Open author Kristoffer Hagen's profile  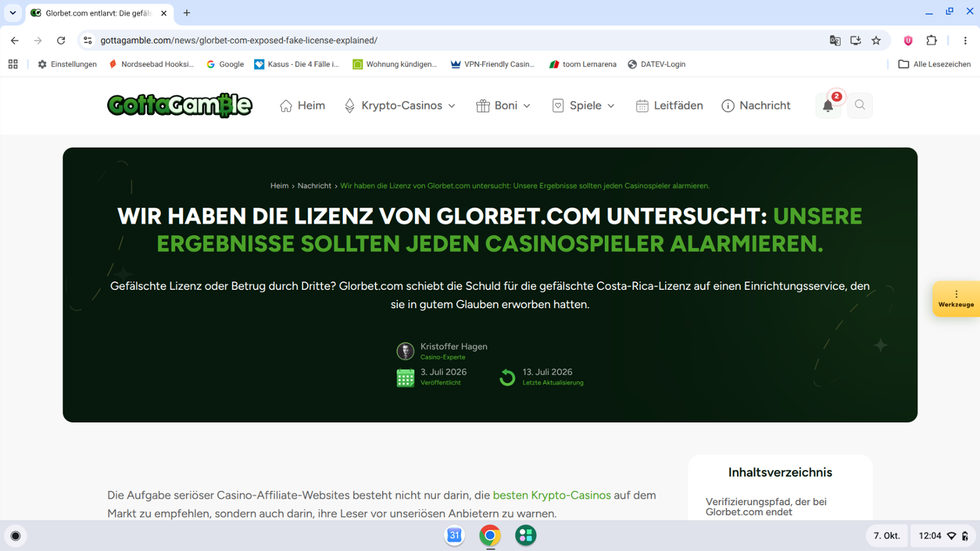[453, 347]
